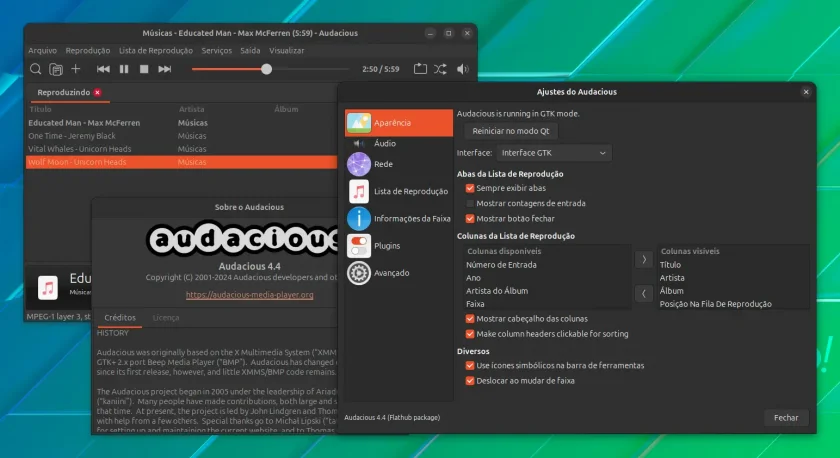Toggle shuffle mode icon
The height and width of the screenshot is (458, 840).
[x=440, y=69]
